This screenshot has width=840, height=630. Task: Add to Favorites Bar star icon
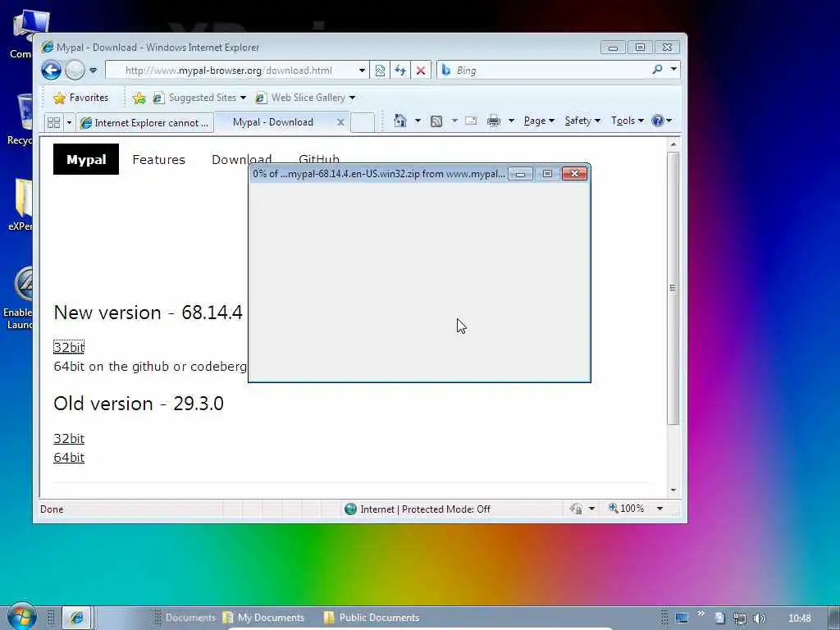click(139, 98)
